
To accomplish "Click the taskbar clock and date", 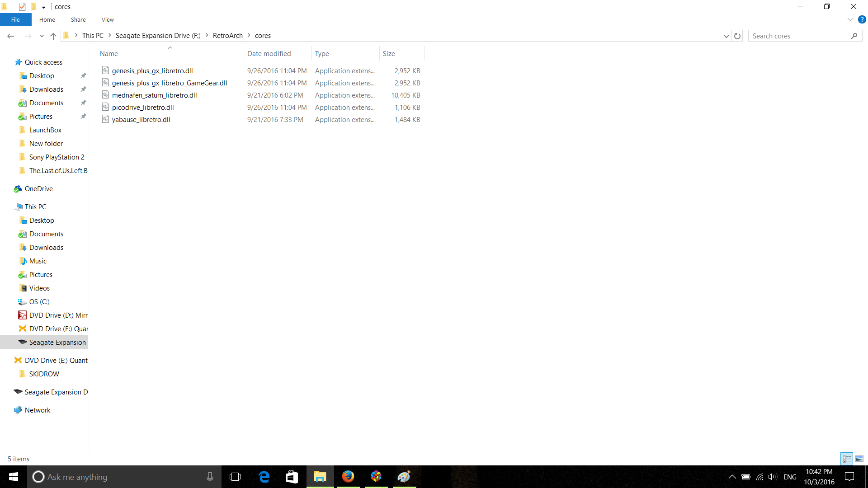I will tap(819, 477).
